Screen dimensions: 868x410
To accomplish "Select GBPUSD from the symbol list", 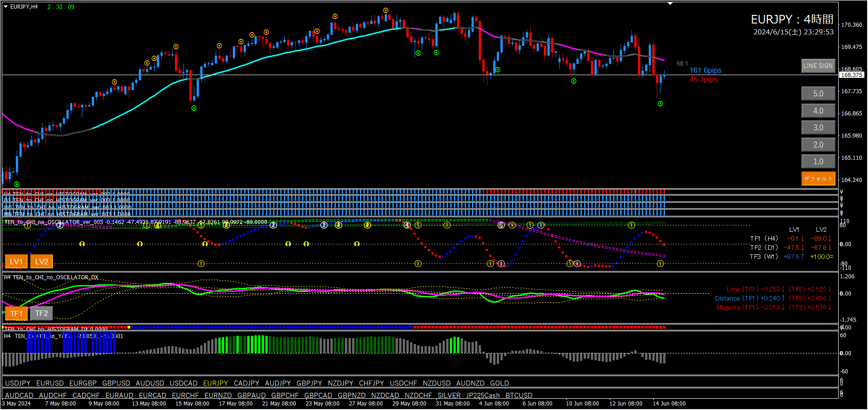I will [x=116, y=383].
